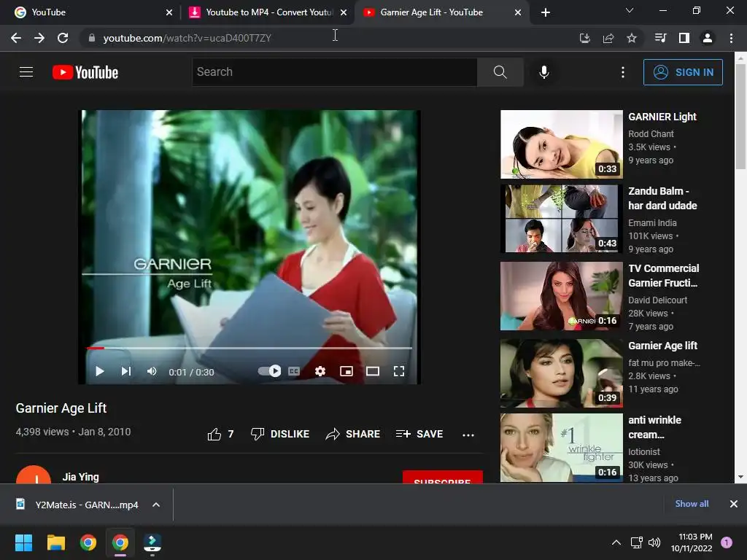Viewport: 747px width, 560px height.
Task: Search with voice microphone icon
Action: pyautogui.click(x=543, y=72)
